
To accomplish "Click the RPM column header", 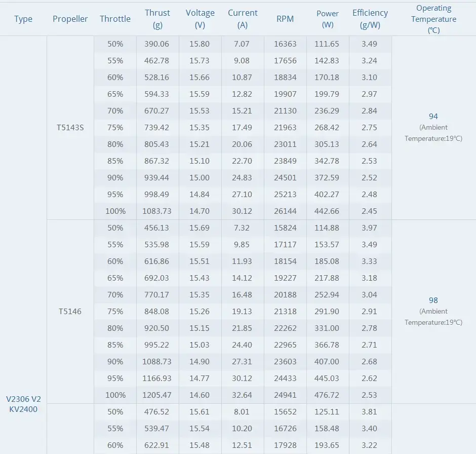I will [285, 19].
